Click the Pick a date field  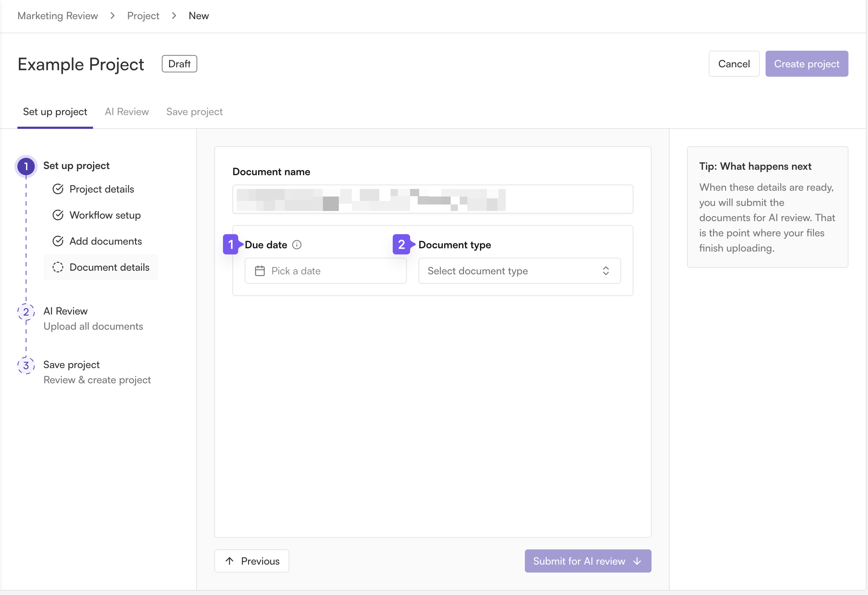coord(326,271)
